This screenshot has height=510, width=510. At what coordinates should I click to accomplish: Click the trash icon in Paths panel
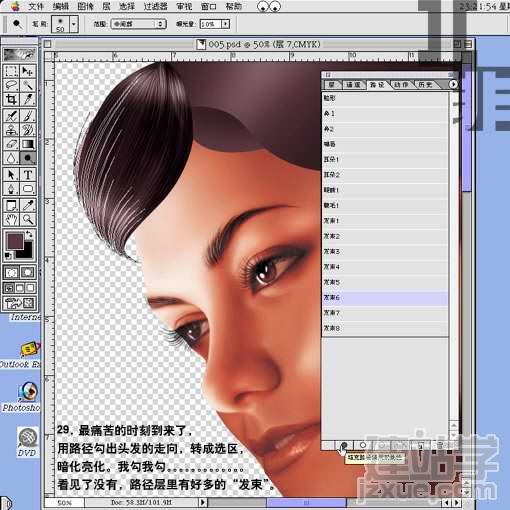pyautogui.click(x=440, y=445)
